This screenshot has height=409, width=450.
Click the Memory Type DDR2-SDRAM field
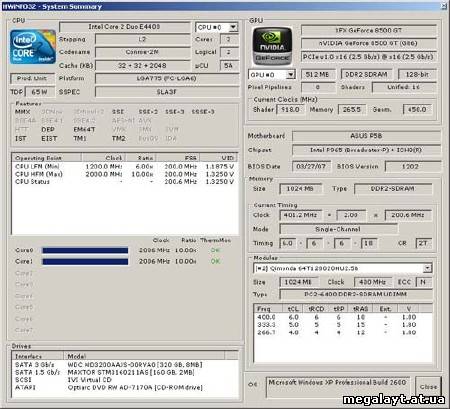click(393, 189)
